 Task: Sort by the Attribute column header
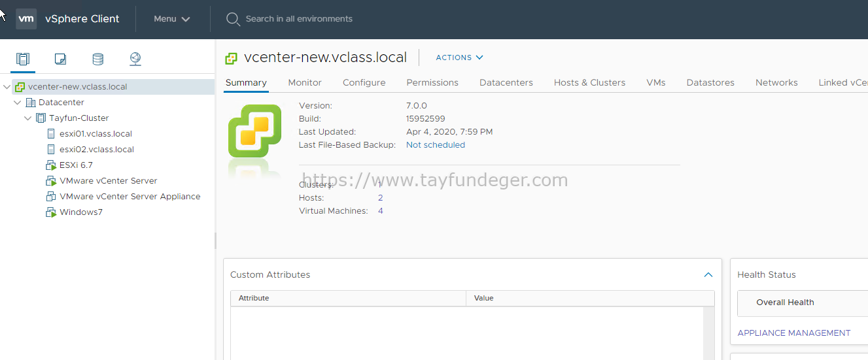pos(348,298)
